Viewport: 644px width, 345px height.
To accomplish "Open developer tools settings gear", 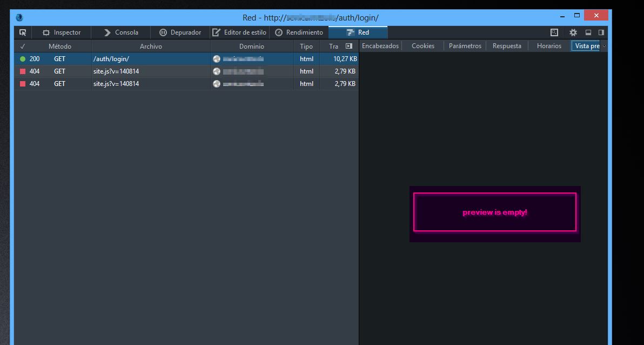I will 573,32.
